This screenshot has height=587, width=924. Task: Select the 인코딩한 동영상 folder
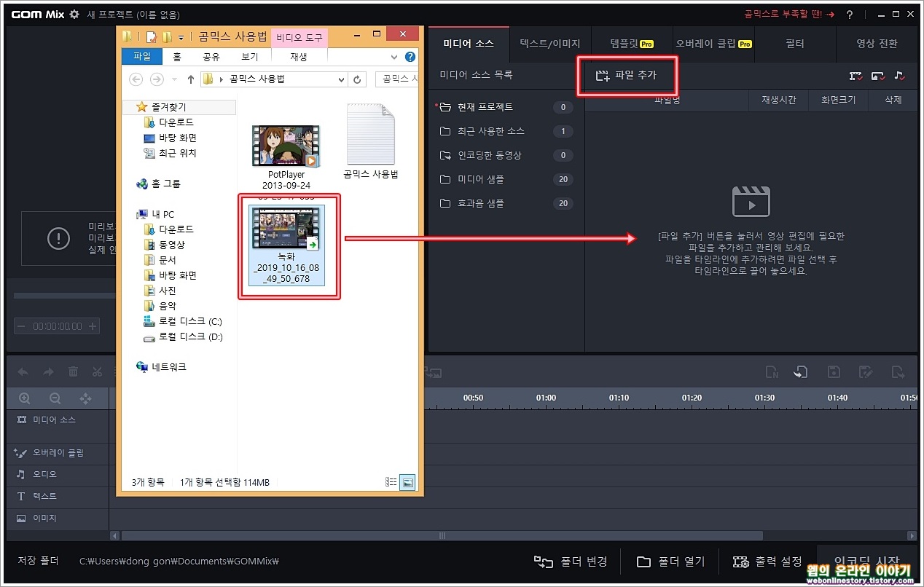pyautogui.click(x=506, y=155)
